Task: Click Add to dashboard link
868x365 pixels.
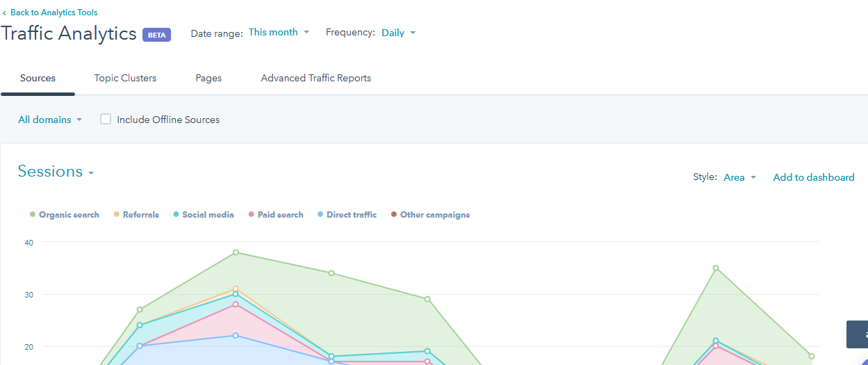Action: click(x=814, y=177)
